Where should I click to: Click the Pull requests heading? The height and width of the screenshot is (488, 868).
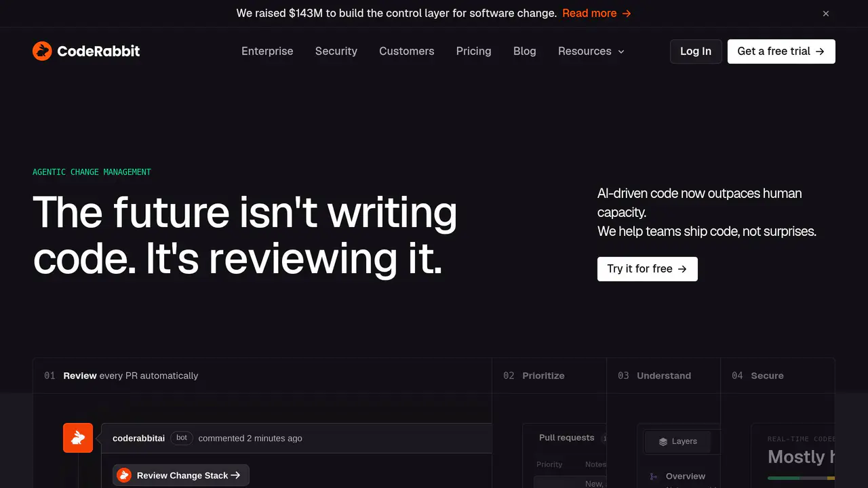pos(566,438)
